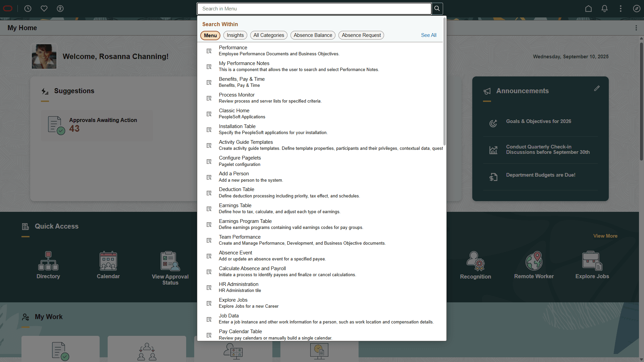The height and width of the screenshot is (362, 644).
Task: Go to Home icon in header
Action: (588, 9)
